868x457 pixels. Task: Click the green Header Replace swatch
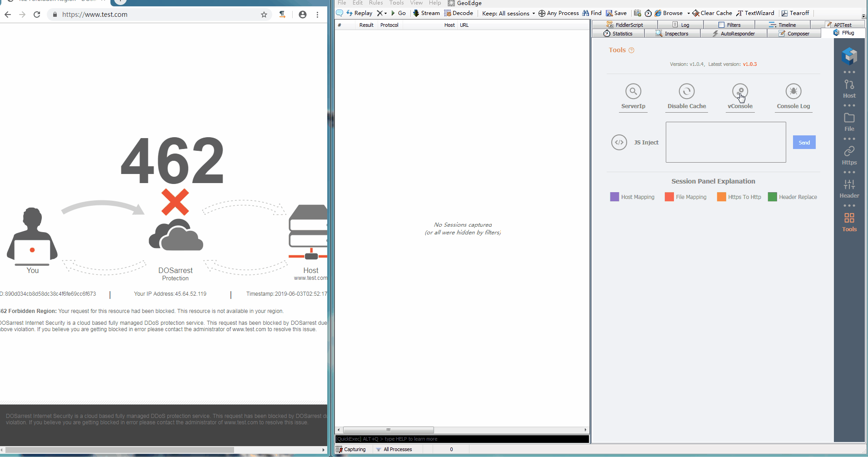tap(772, 197)
